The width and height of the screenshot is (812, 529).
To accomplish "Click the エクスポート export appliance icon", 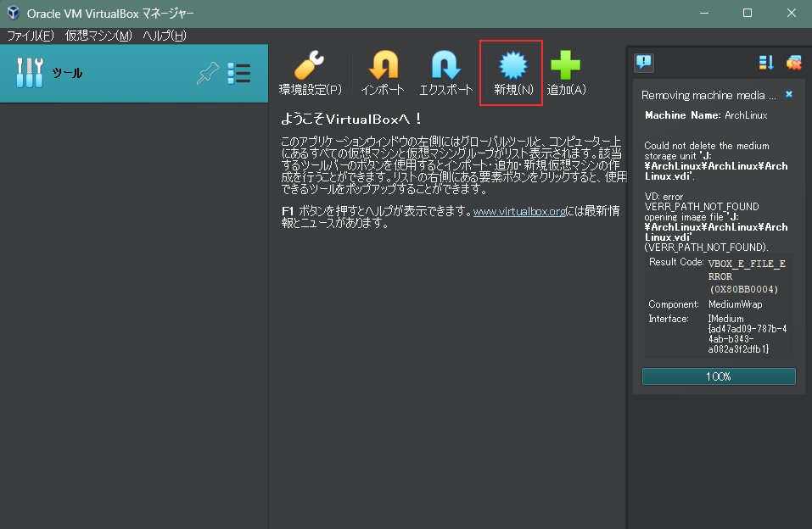I will pyautogui.click(x=445, y=73).
